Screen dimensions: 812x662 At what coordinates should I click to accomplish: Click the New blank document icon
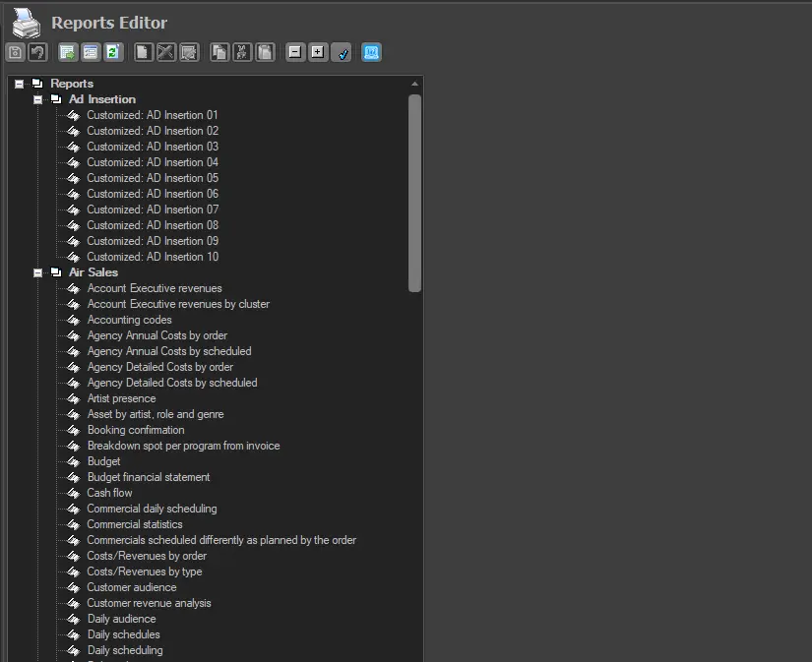144,53
